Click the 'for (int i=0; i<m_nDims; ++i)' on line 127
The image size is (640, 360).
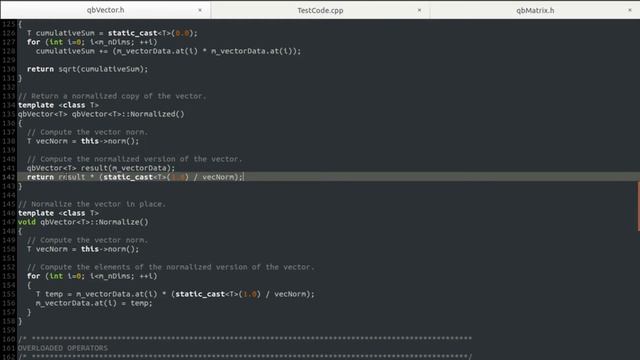(92, 42)
